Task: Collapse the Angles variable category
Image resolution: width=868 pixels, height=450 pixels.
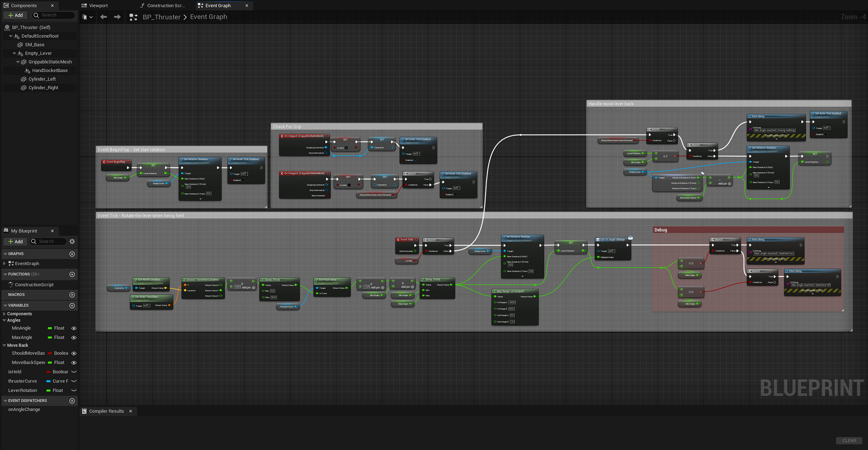Action: (5, 320)
